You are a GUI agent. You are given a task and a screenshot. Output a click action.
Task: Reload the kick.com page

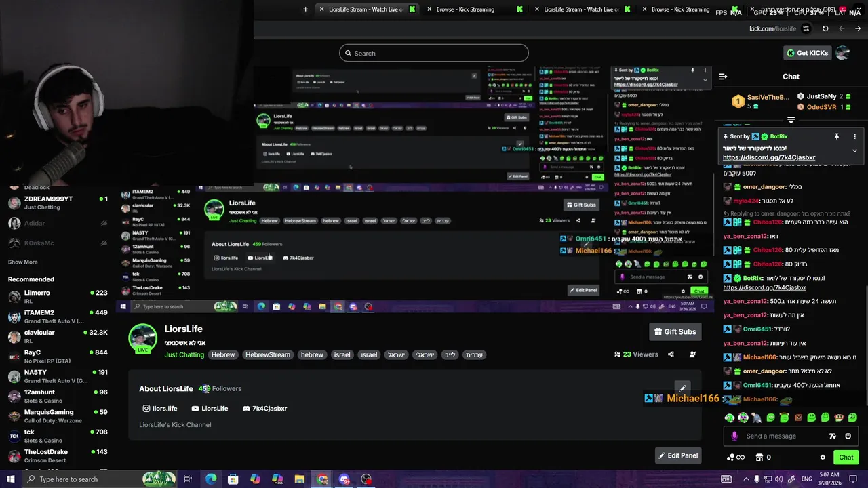(x=825, y=28)
